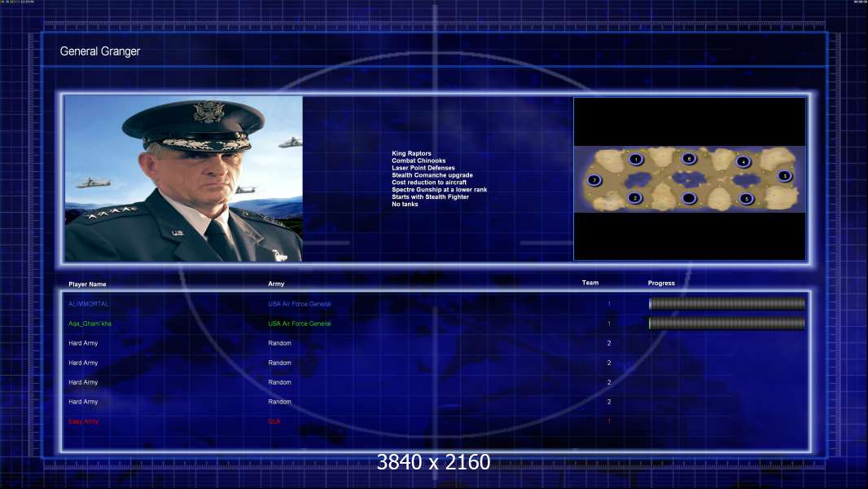The height and width of the screenshot is (489, 868).
Task: Click start position marker 1 on the map
Action: tap(636, 160)
